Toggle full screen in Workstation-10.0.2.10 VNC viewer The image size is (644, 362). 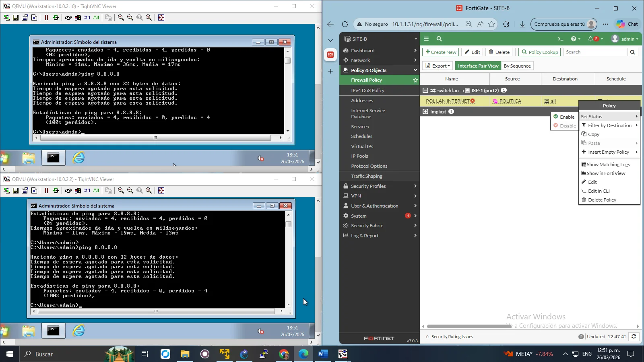[x=161, y=18]
